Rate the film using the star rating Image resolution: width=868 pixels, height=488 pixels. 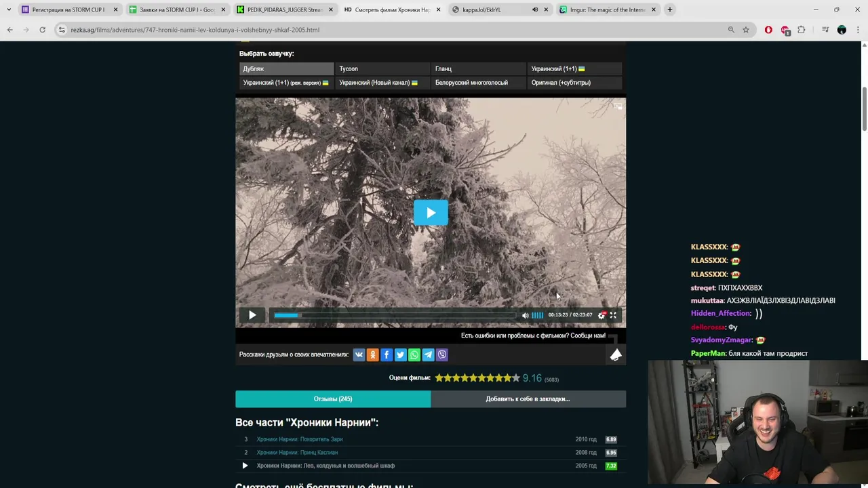click(x=477, y=378)
